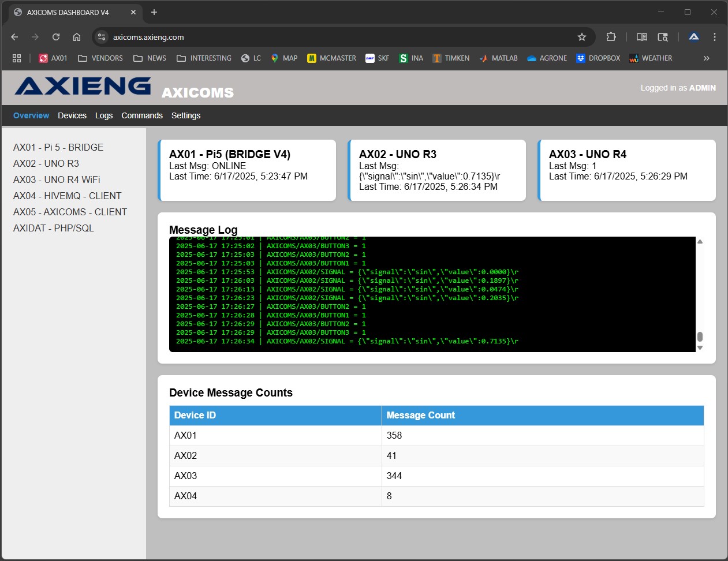This screenshot has height=561, width=728.
Task: Toggle reading mode from the address bar
Action: point(641,36)
